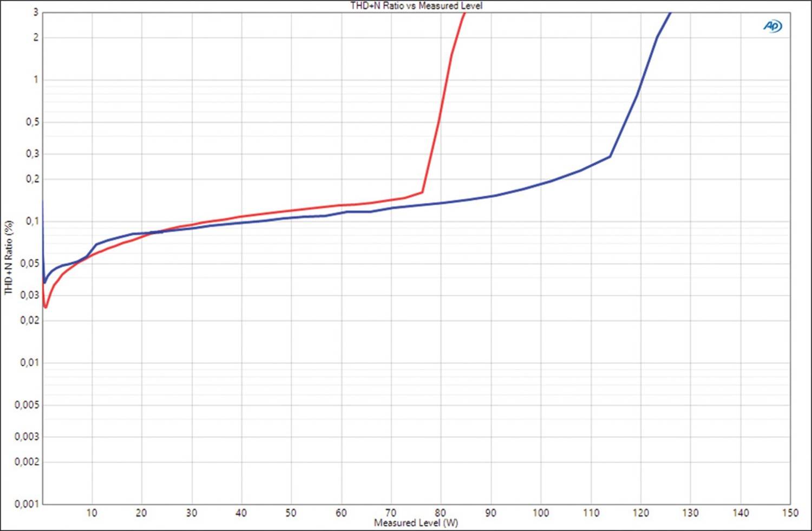Select the X-axis value 90
This screenshot has width=812, height=531.
pyautogui.click(x=491, y=513)
